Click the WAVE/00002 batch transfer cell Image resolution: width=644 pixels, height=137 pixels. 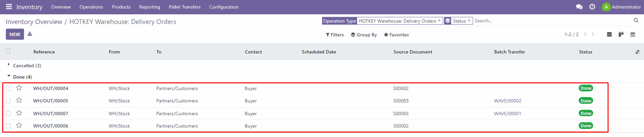coord(507,101)
